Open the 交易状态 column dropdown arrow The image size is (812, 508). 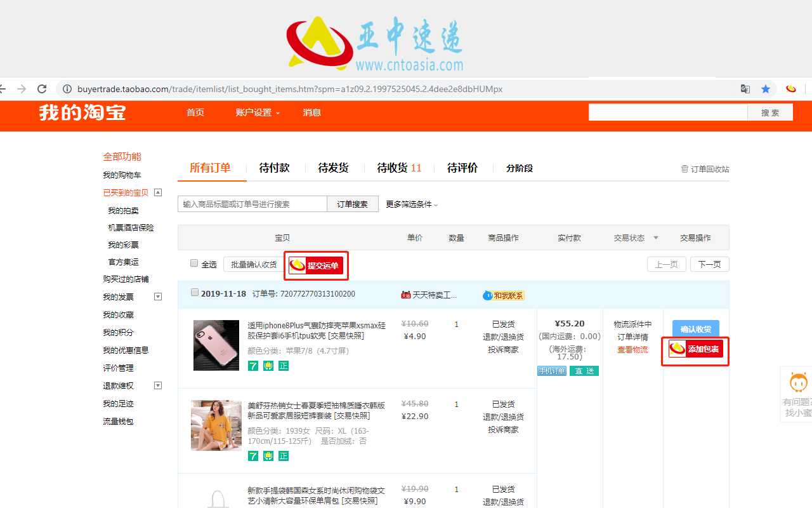(x=656, y=238)
